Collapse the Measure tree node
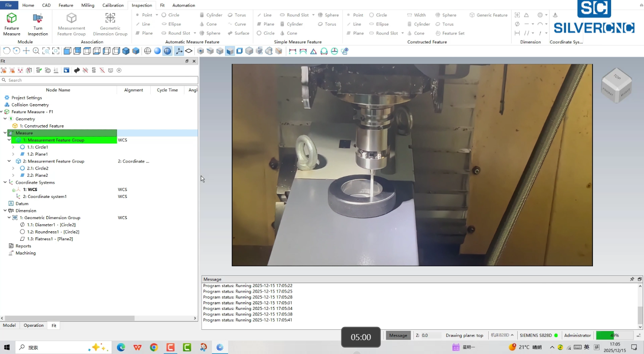 5,133
